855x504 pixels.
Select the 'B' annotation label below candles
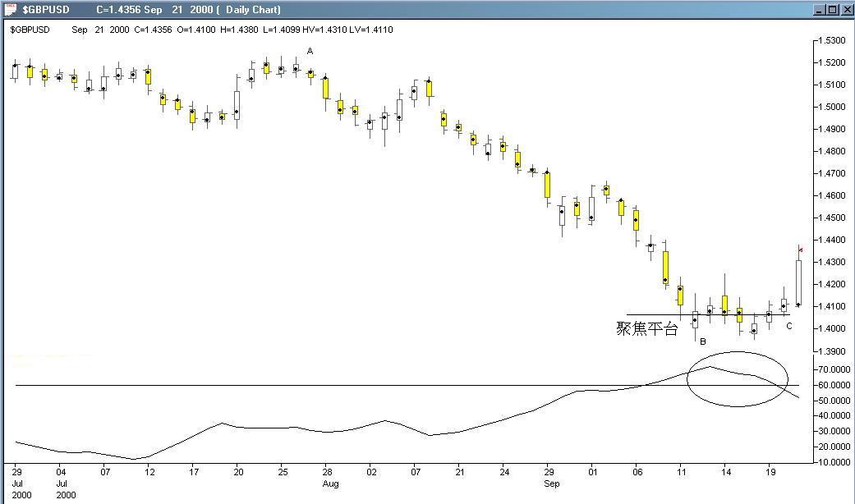703,341
